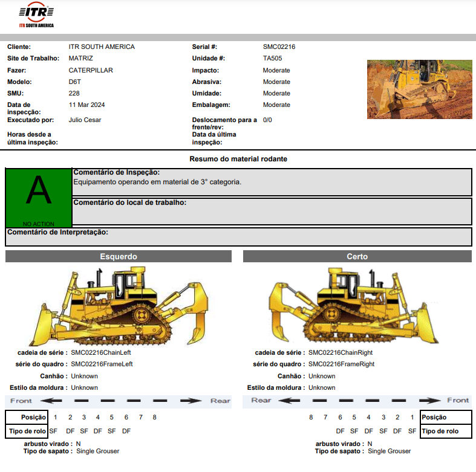The width and height of the screenshot is (476, 472).
Task: Click left Single Grouser shoe type
Action: [98, 451]
